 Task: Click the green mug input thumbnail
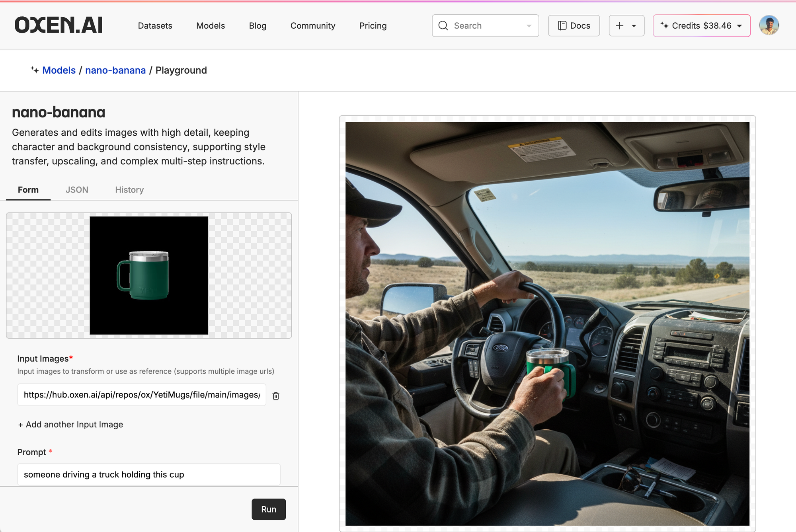tap(149, 275)
